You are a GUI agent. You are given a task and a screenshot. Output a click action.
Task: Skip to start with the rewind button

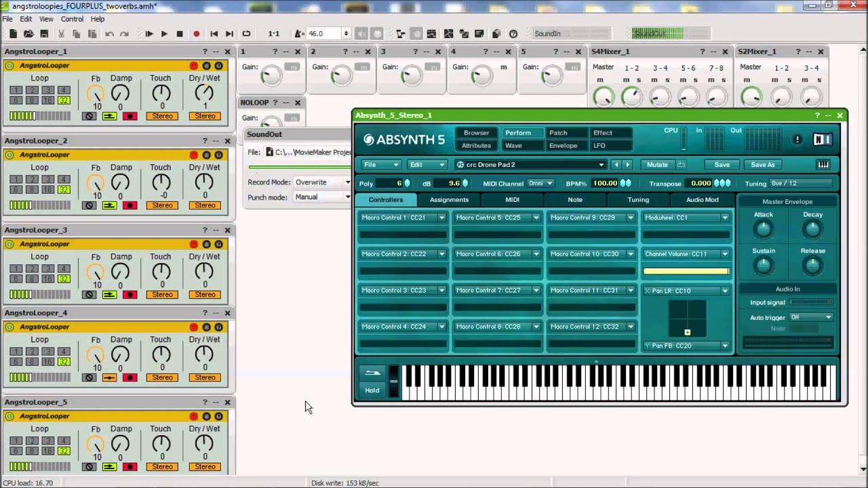coord(214,34)
